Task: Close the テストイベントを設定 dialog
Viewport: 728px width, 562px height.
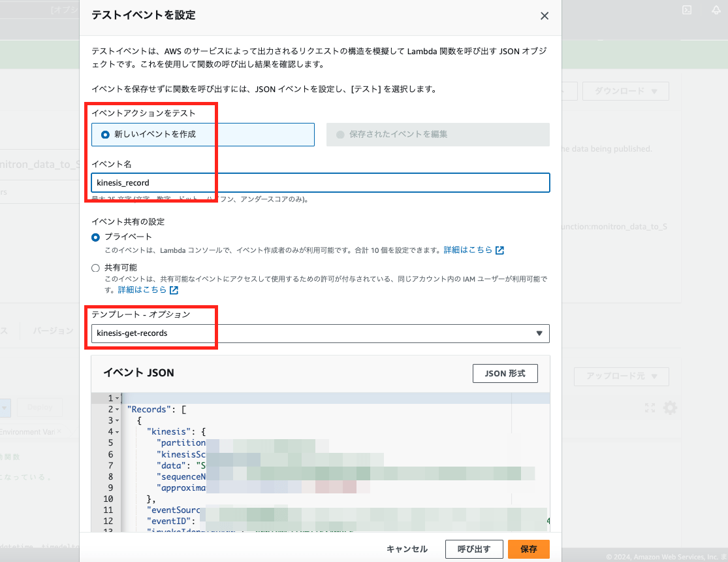Action: tap(545, 16)
